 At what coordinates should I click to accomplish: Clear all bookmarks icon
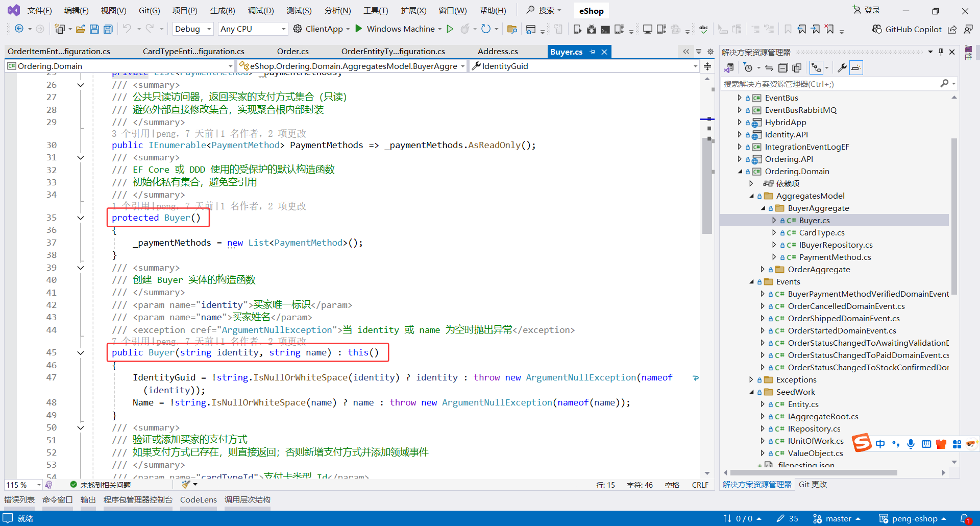830,29
